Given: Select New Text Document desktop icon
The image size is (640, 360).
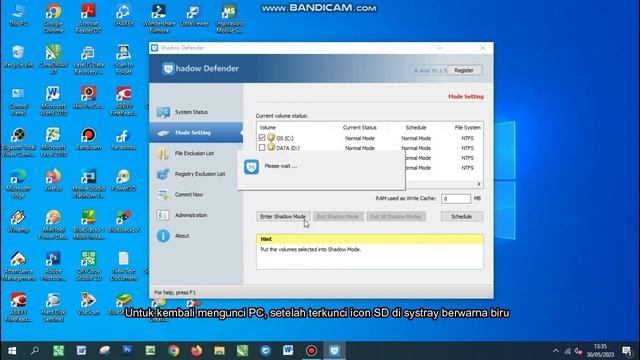Looking at the screenshot, I should click(123, 266).
